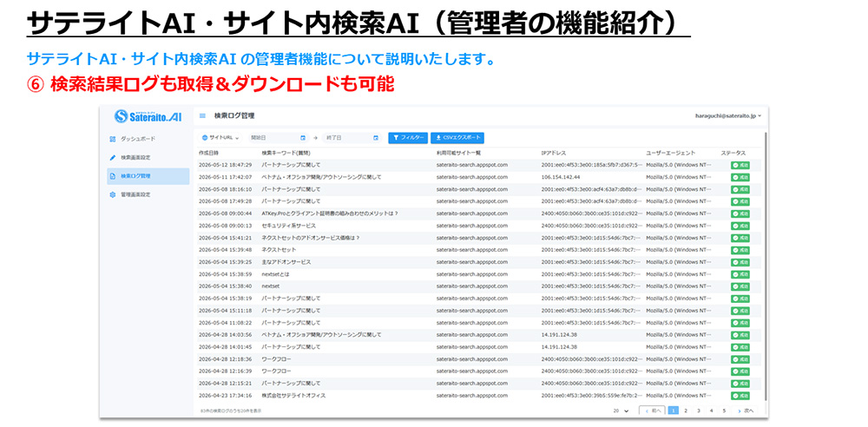Screen dimensions: 868x427
Task: Click success badge for 2026-05-08 09:00:44 row
Action: click(740, 213)
